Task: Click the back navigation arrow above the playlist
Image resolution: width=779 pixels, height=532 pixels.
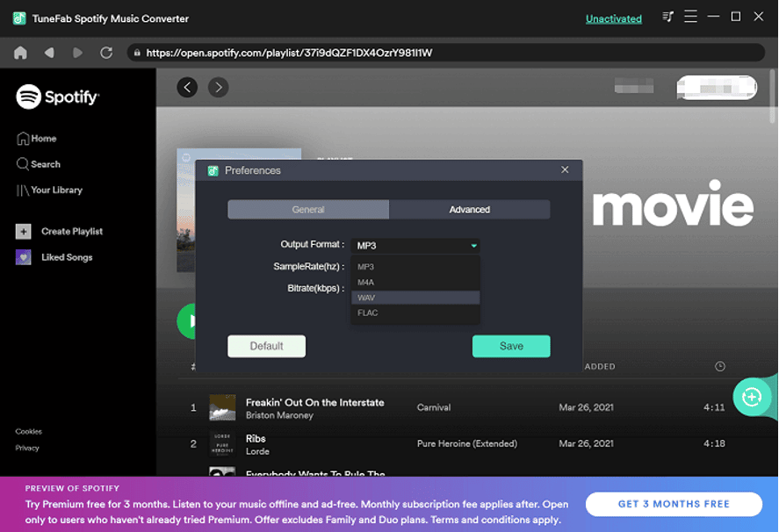Action: pyautogui.click(x=186, y=87)
